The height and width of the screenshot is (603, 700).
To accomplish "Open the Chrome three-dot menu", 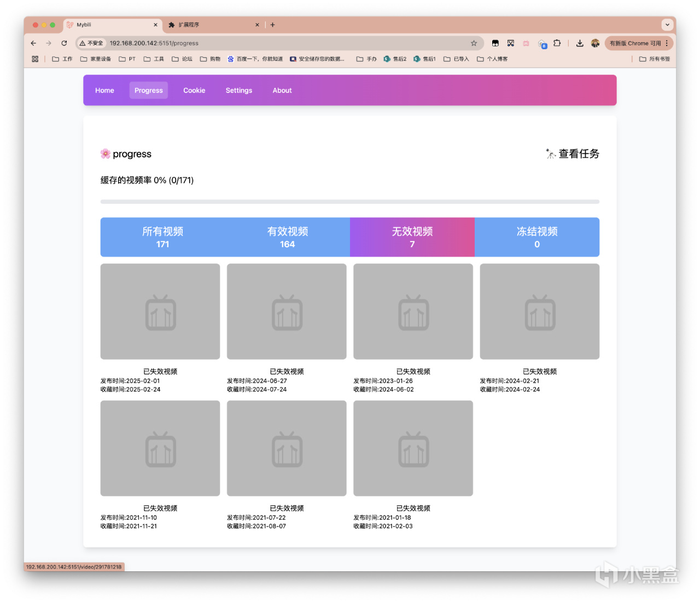I will pos(667,43).
